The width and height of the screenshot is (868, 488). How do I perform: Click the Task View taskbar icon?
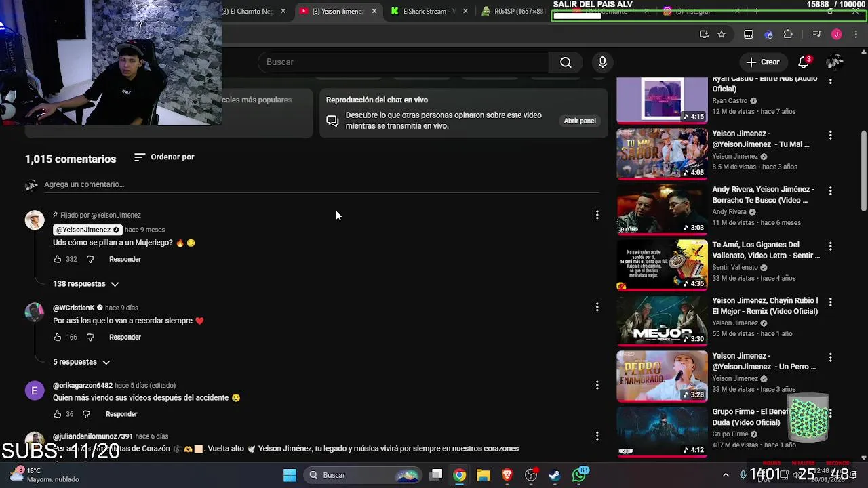click(x=436, y=474)
